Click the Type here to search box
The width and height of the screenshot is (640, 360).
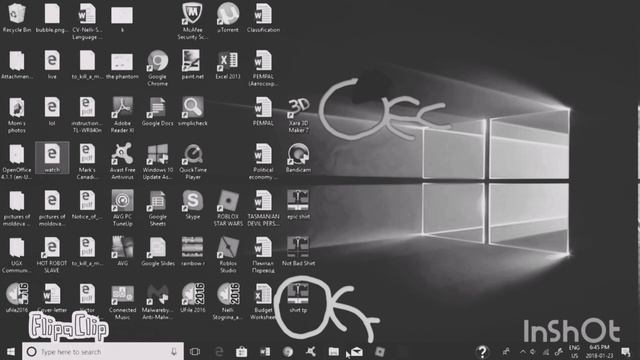103,352
